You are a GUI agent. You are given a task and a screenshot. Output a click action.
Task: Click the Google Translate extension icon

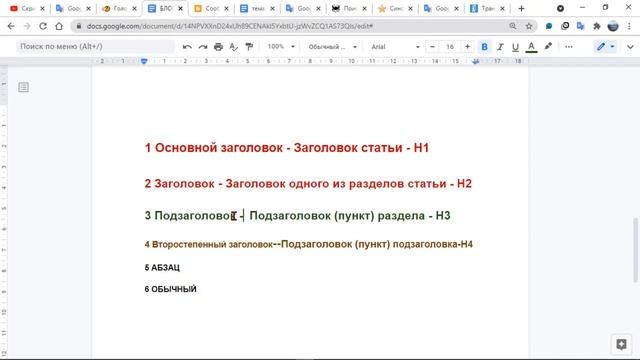coord(580,26)
